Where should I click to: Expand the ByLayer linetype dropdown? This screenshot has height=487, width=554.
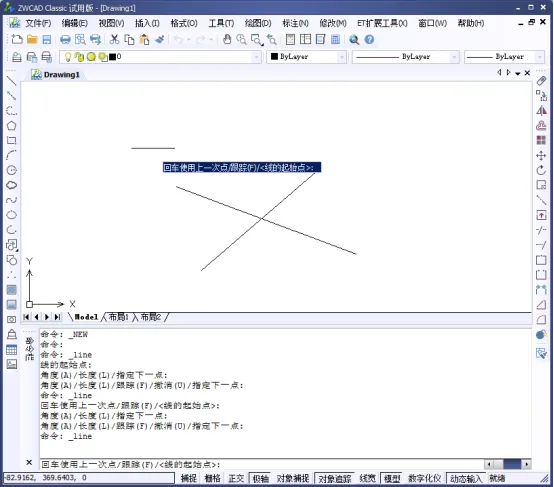coord(406,57)
